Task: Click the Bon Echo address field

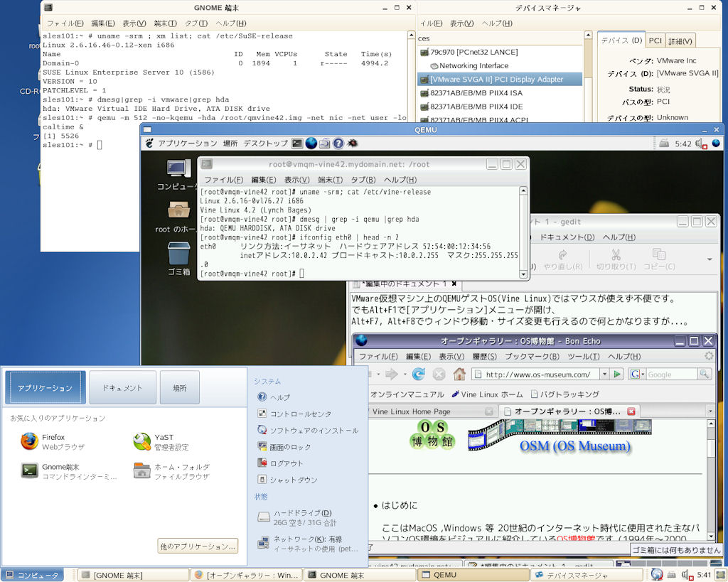Action: click(536, 374)
